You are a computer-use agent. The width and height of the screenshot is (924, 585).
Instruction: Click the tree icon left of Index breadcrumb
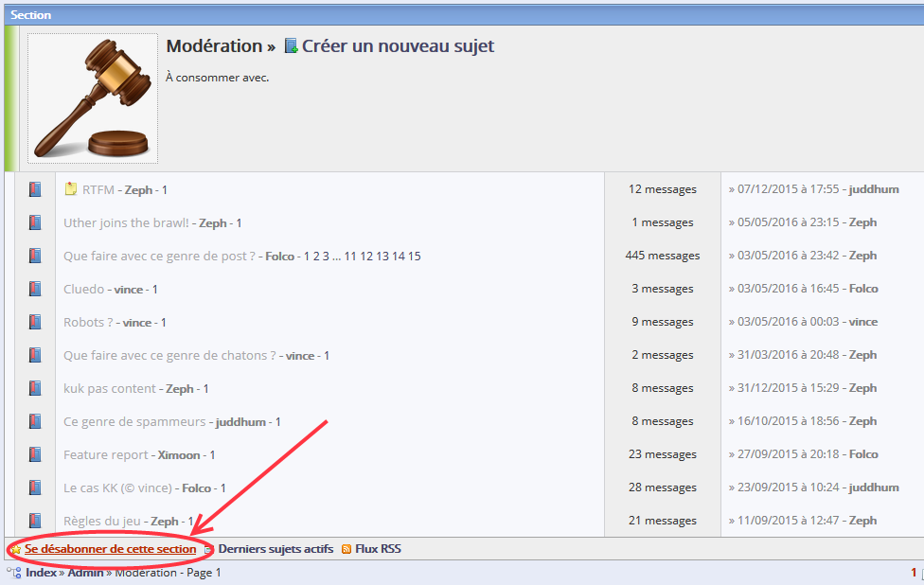[14, 573]
